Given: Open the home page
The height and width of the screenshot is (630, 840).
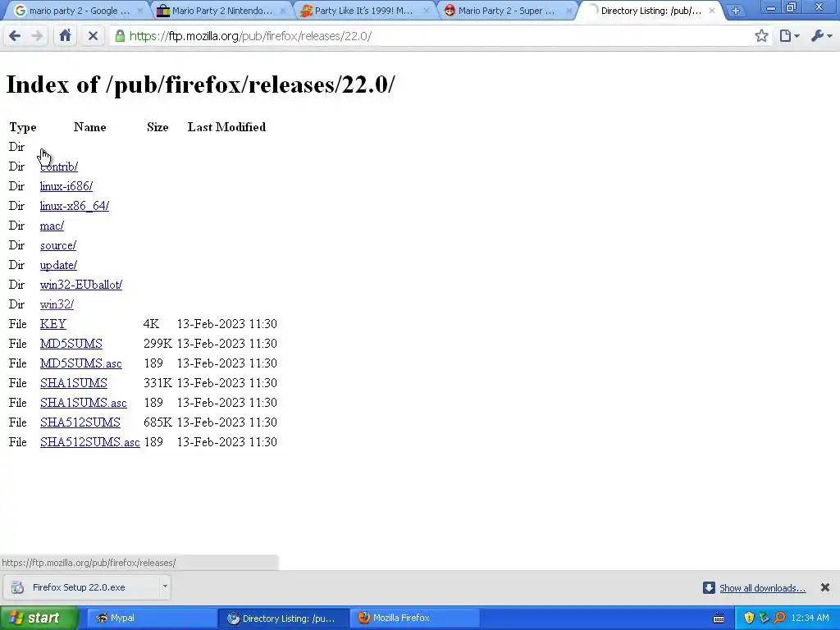Looking at the screenshot, I should pos(66,36).
